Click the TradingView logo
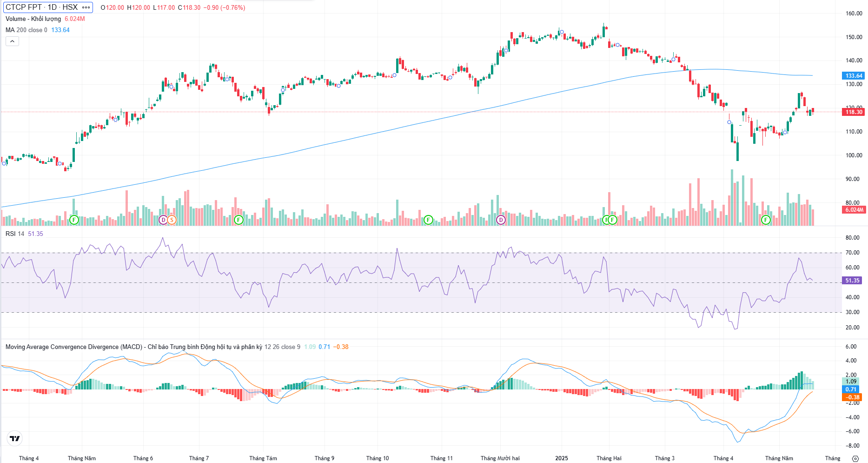This screenshot has width=868, height=463. click(15, 438)
